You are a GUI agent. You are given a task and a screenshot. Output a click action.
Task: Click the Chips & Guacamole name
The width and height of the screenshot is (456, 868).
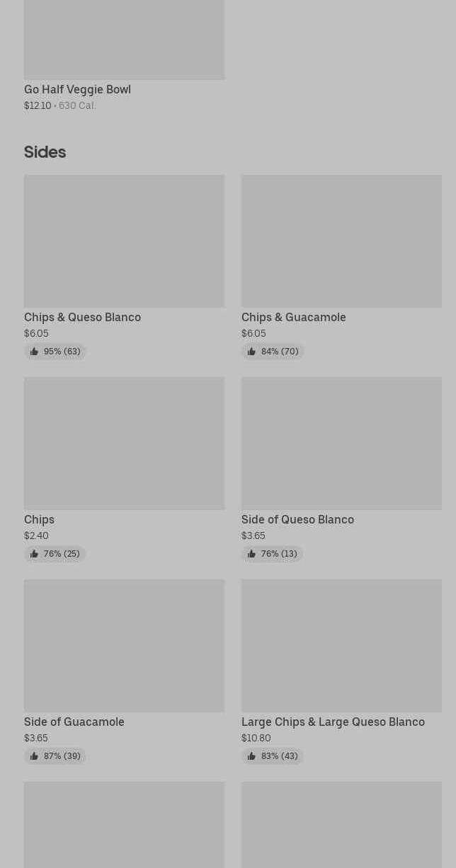click(294, 317)
